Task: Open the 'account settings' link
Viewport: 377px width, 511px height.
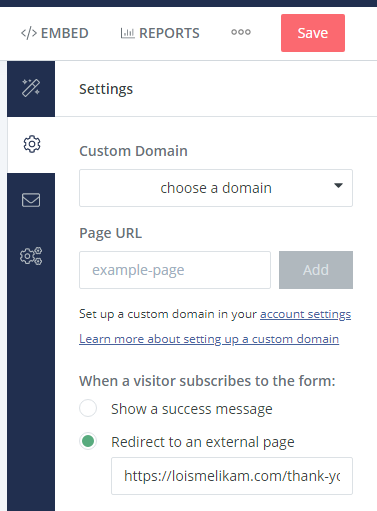Action: 305,314
